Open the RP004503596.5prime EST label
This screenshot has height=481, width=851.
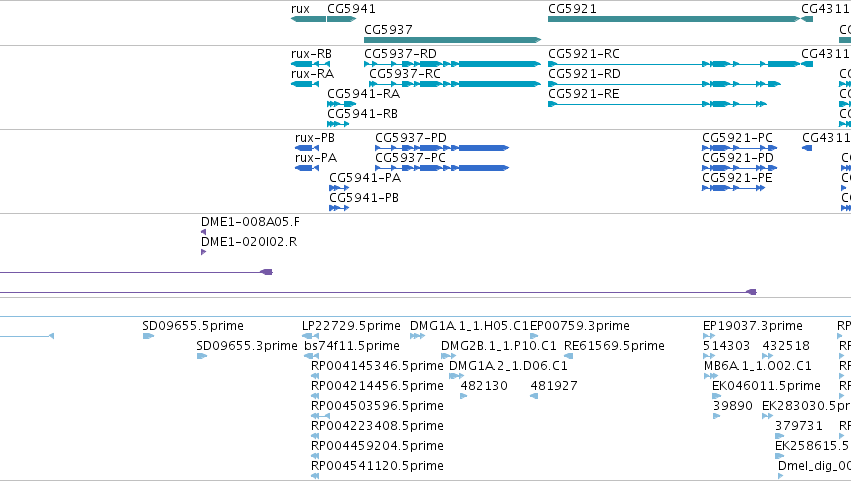click(377, 406)
